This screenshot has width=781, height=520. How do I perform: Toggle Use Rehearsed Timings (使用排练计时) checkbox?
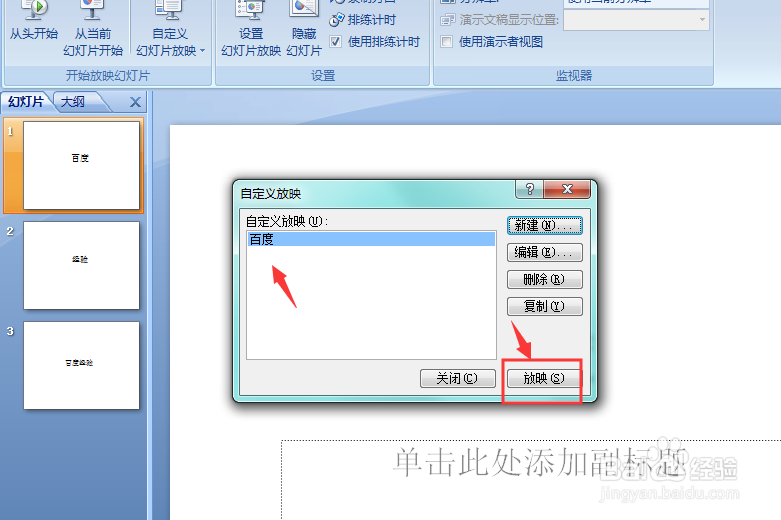(336, 42)
